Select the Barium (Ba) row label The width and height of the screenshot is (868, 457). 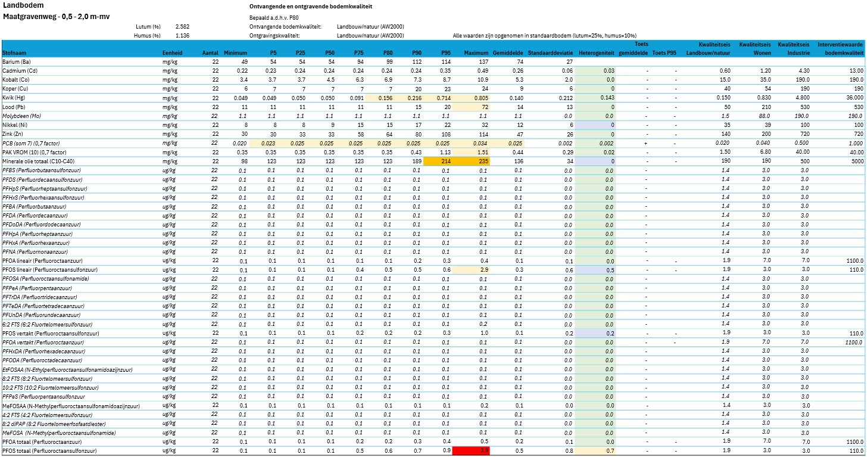point(17,62)
